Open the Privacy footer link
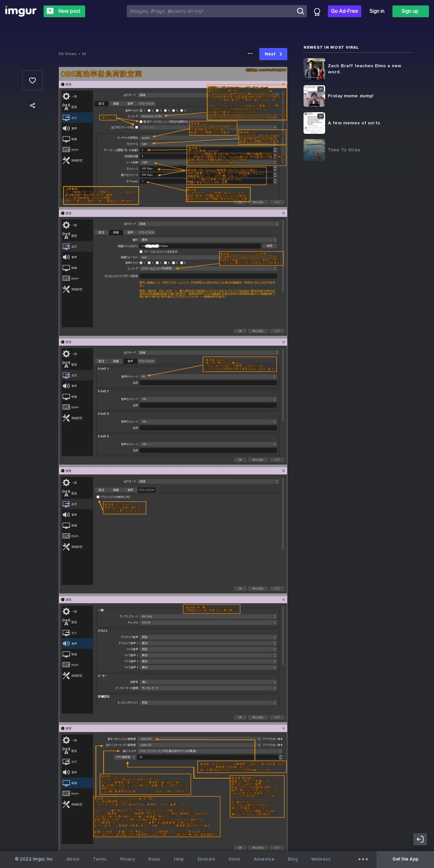 pyautogui.click(x=127, y=859)
